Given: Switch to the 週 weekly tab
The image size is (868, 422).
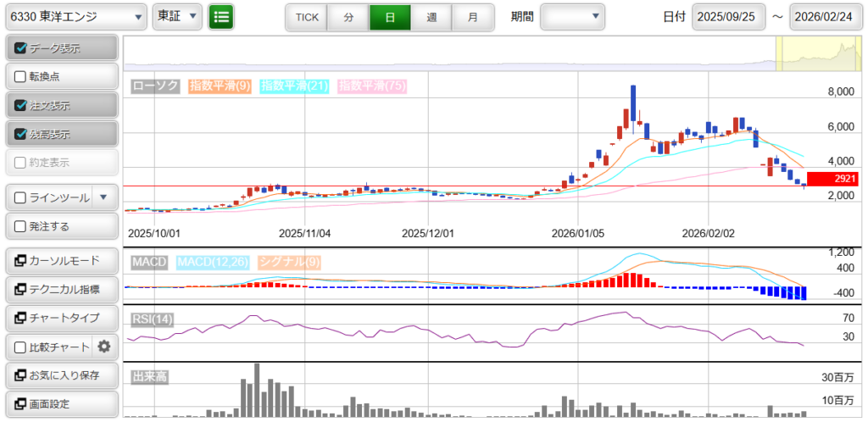Looking at the screenshot, I should pos(431,17).
